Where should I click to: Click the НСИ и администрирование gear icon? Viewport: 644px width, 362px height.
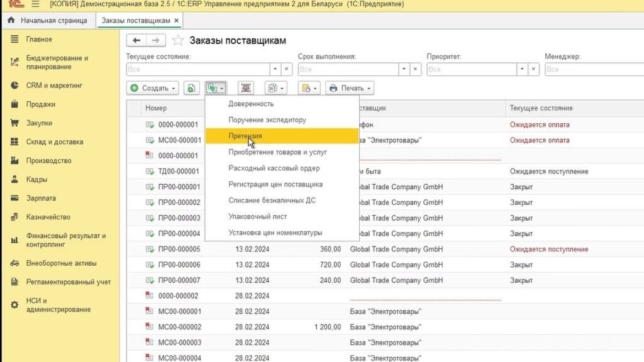coord(14,305)
